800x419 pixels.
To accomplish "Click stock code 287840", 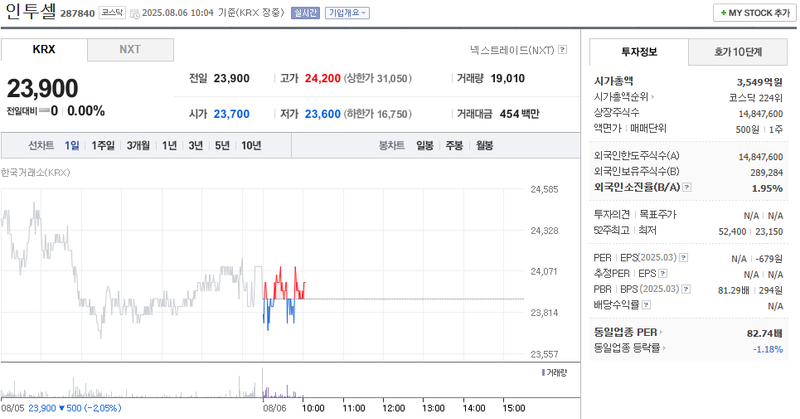I will [x=78, y=14].
